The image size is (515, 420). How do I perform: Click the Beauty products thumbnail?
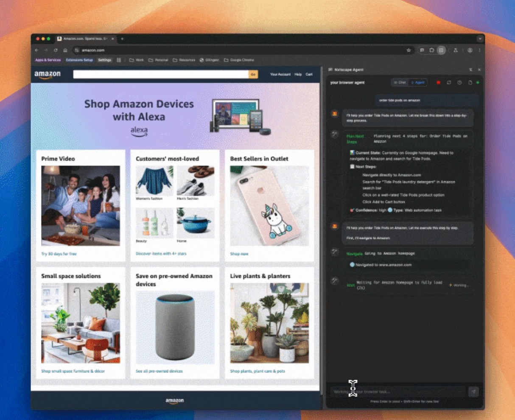pos(154,223)
